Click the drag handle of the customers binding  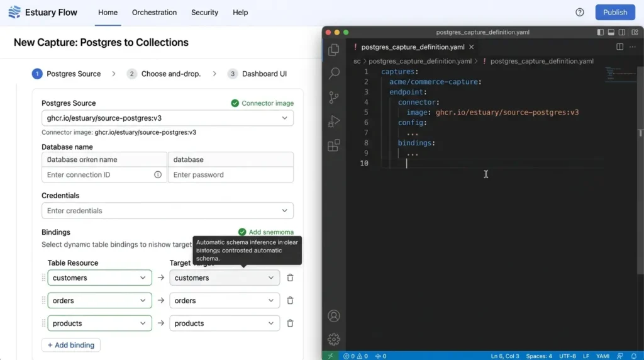pos(43,278)
